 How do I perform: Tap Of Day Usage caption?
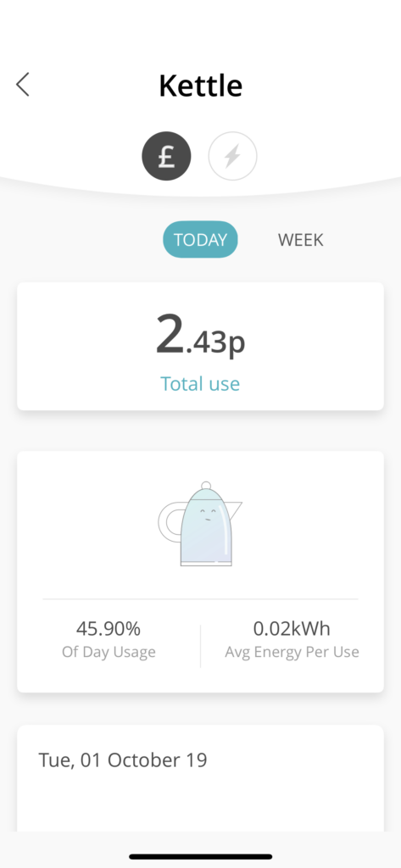109,652
